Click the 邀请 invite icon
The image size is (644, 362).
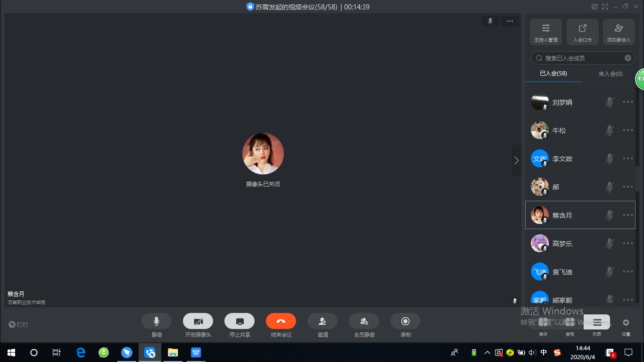(322, 321)
